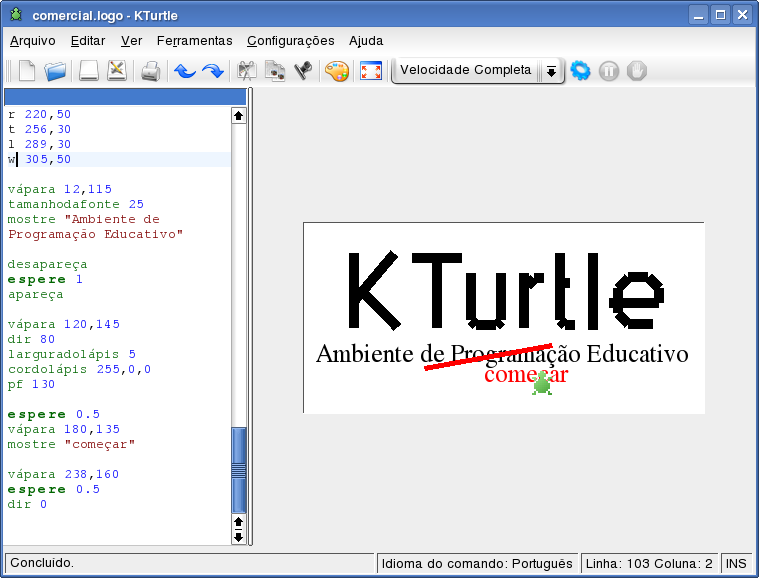This screenshot has height=578, width=759.
Task: Click the large KTurtle drawing on canvas
Action: pos(505,290)
